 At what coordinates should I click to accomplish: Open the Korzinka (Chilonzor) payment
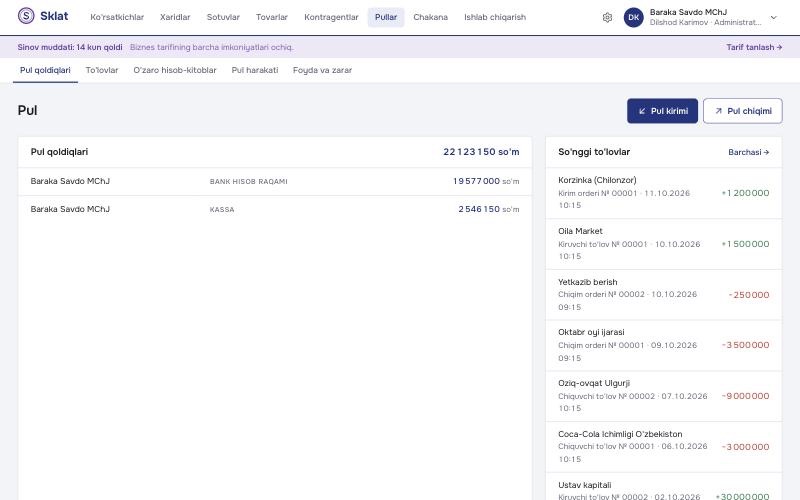[664, 193]
